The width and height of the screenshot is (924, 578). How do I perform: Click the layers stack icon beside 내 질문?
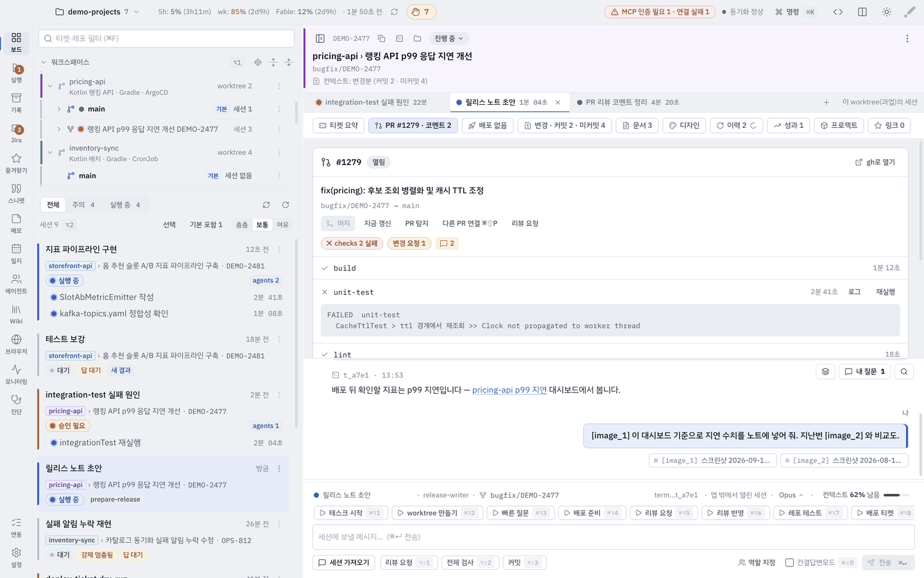click(x=826, y=371)
